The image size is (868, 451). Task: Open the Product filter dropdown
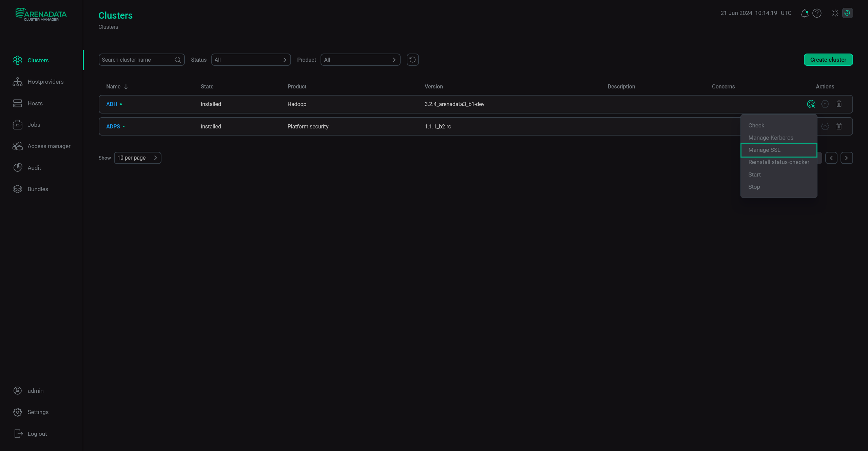click(360, 60)
